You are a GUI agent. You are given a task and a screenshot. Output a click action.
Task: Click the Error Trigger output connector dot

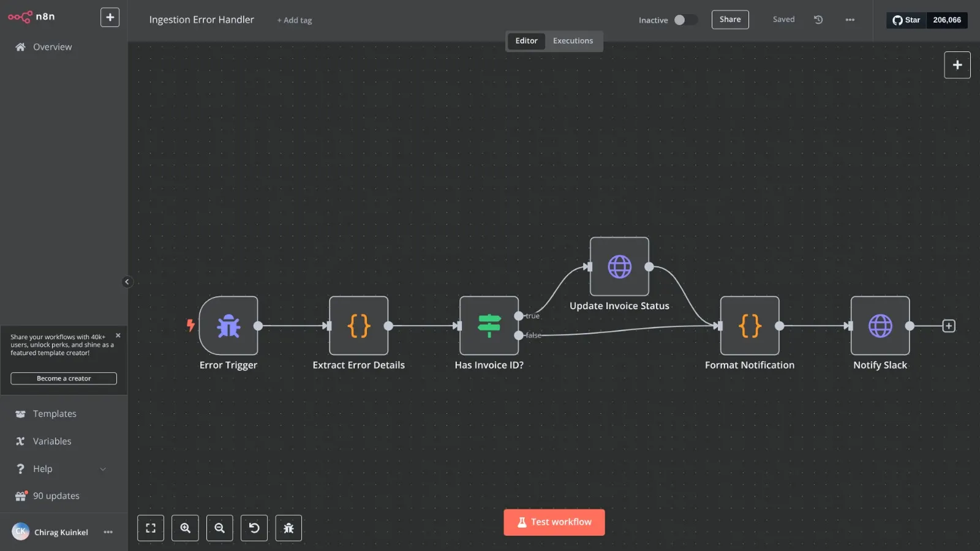258,326
